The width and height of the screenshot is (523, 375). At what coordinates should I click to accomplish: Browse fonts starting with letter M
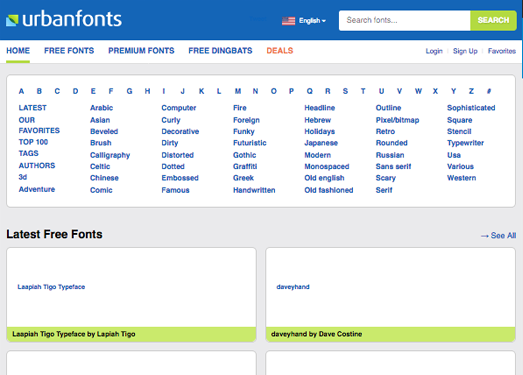click(237, 91)
